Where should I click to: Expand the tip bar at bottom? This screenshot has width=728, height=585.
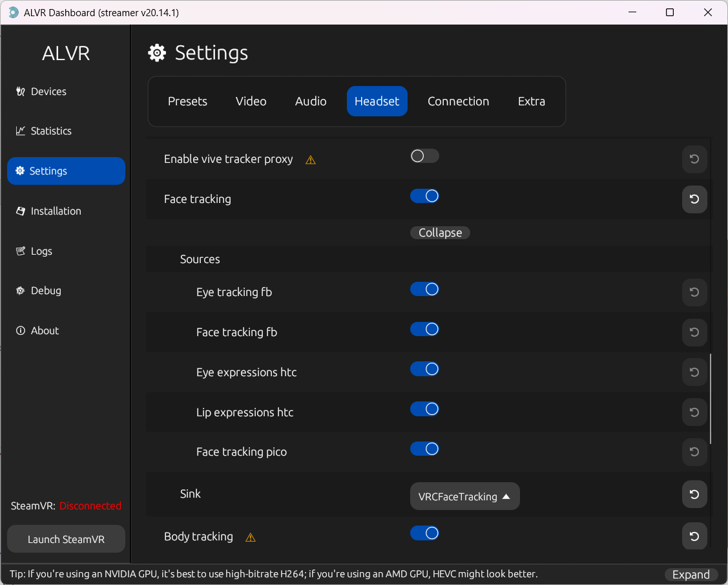click(691, 575)
